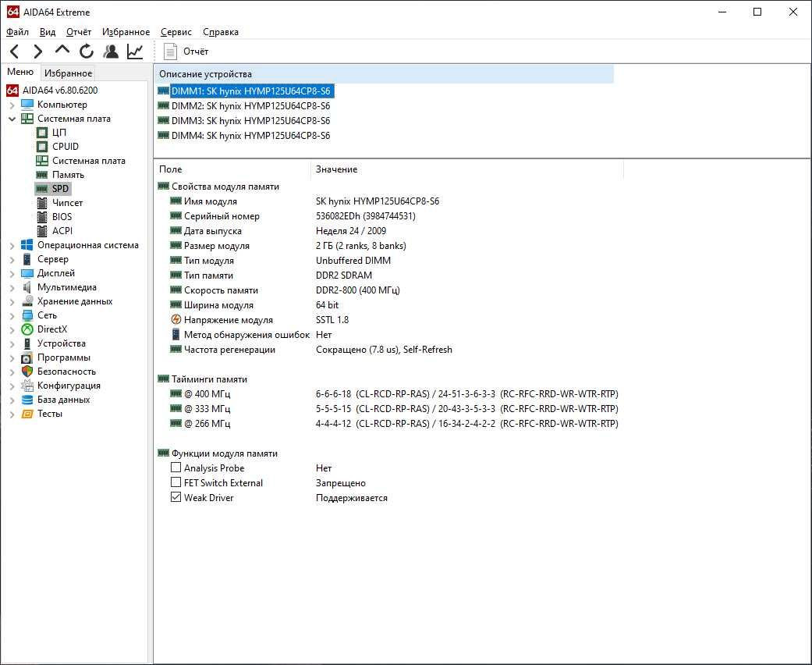Screen dimensions: 812x665
Task: Expand the Компьютер tree node
Action: 12,105
